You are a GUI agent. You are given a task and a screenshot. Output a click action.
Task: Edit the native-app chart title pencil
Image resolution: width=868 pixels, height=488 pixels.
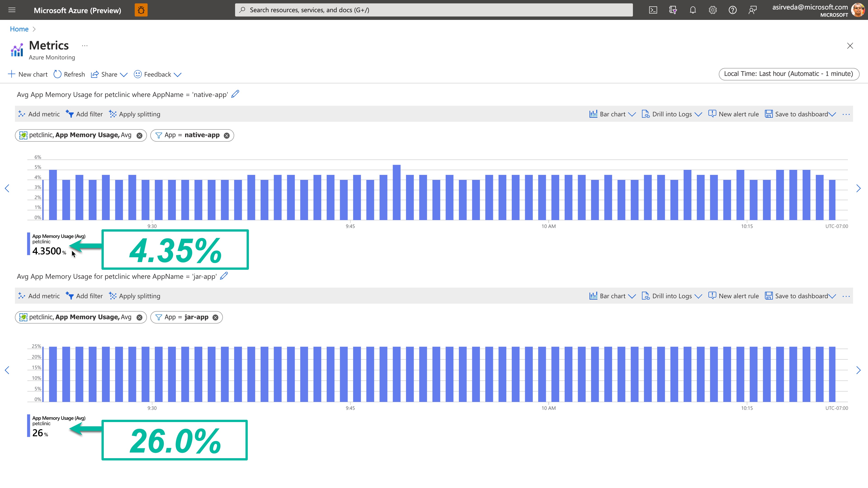[x=235, y=94]
